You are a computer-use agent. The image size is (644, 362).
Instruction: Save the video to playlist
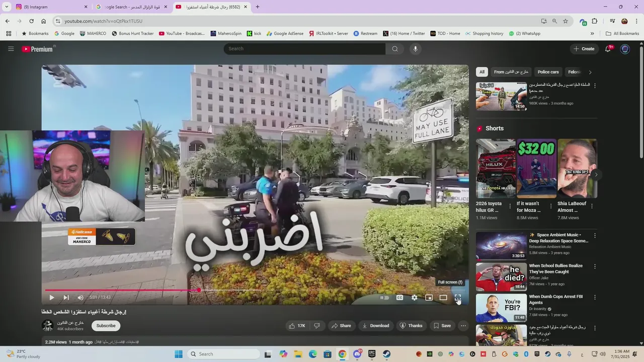click(442, 326)
